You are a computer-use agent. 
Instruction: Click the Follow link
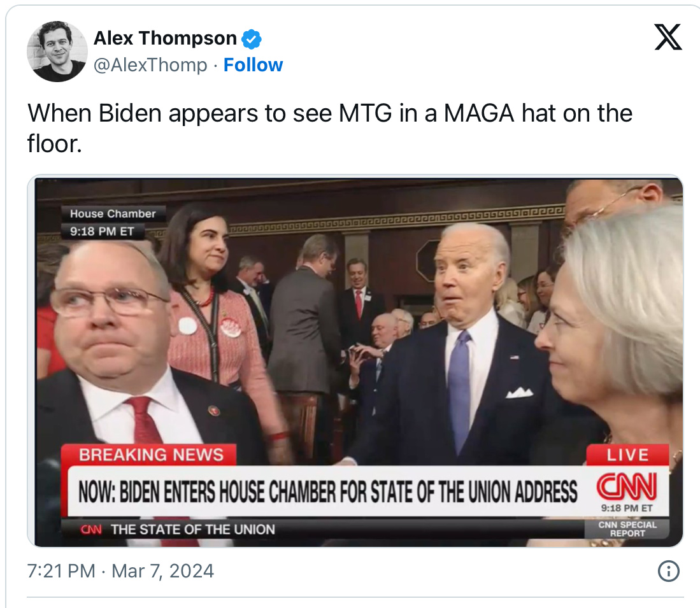253,65
